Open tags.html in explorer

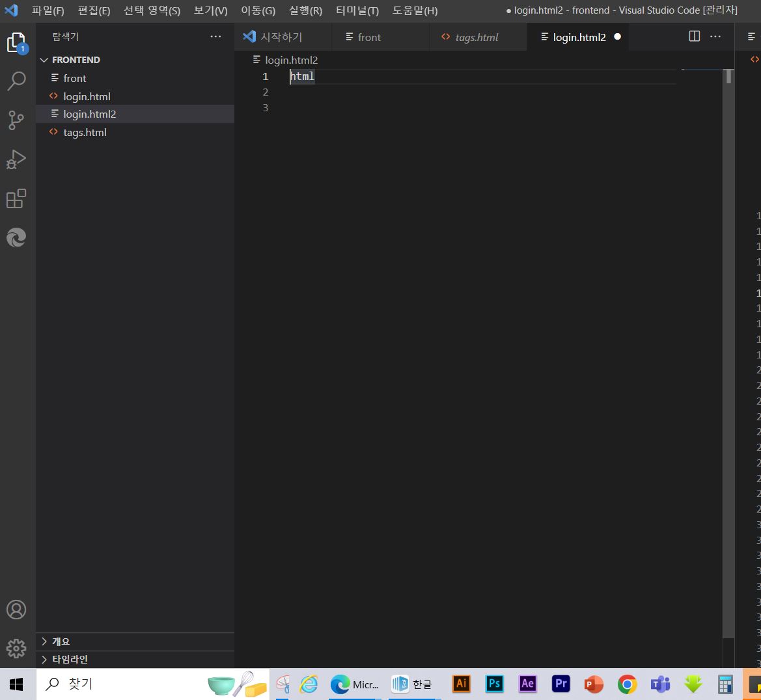tap(135, 132)
